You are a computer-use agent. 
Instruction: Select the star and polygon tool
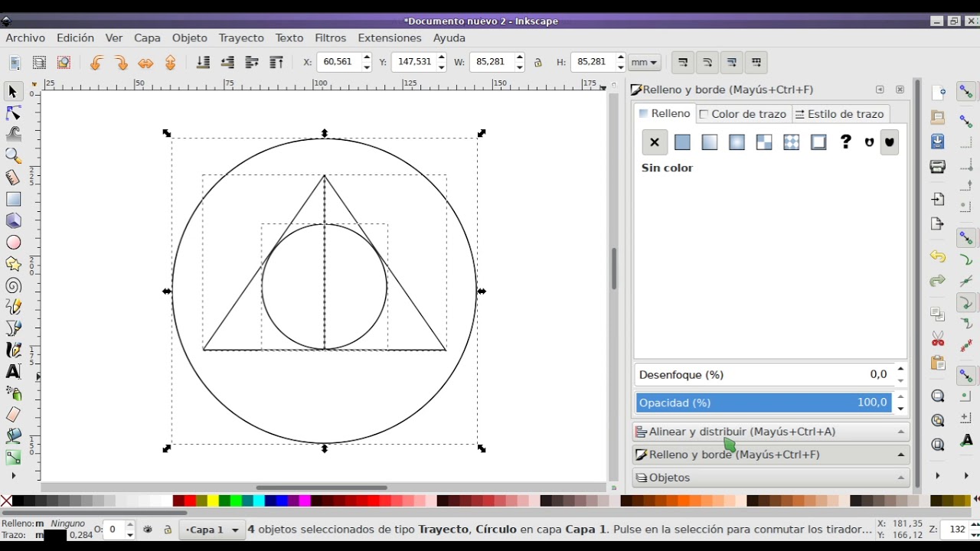point(13,264)
